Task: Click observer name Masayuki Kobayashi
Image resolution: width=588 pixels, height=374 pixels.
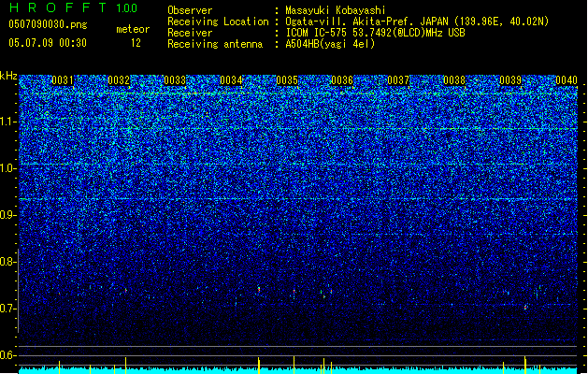Action: coord(336,10)
